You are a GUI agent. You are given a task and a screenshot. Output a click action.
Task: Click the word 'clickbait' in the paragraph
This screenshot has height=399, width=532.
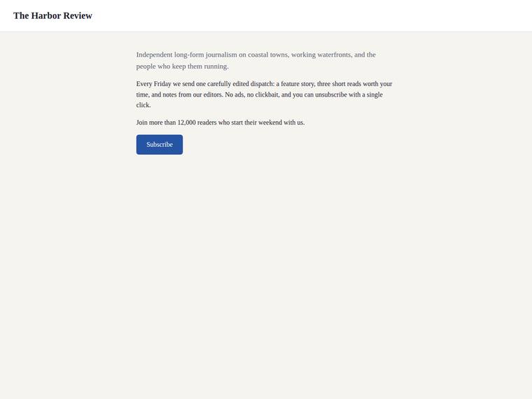pyautogui.click(x=267, y=94)
